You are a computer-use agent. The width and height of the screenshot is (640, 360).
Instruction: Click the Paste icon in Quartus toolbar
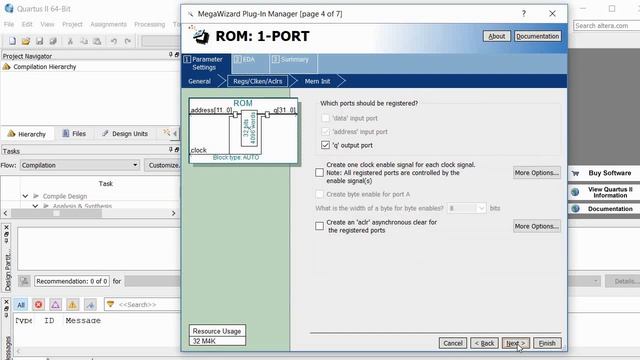click(x=97, y=41)
